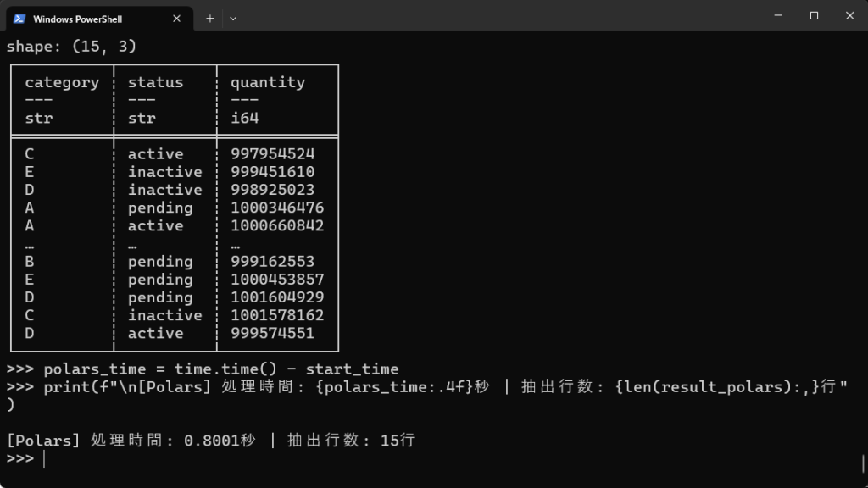Close the Windows PowerShell tab

click(178, 18)
